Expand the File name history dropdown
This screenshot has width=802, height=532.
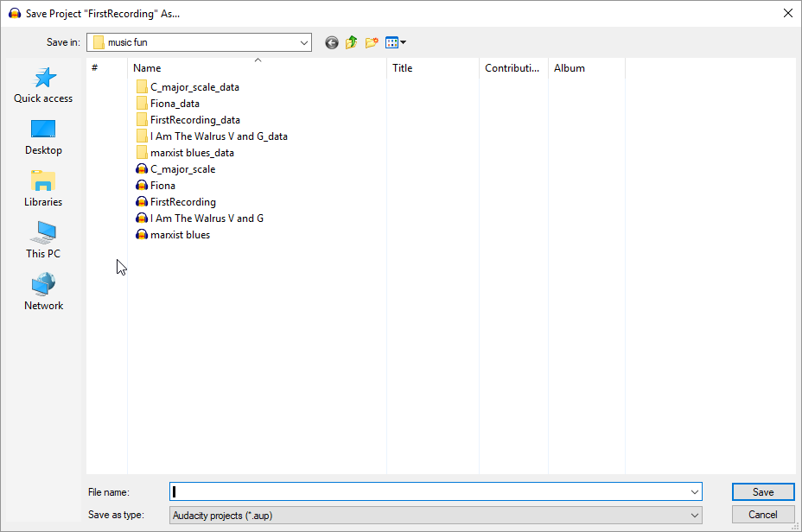point(695,492)
